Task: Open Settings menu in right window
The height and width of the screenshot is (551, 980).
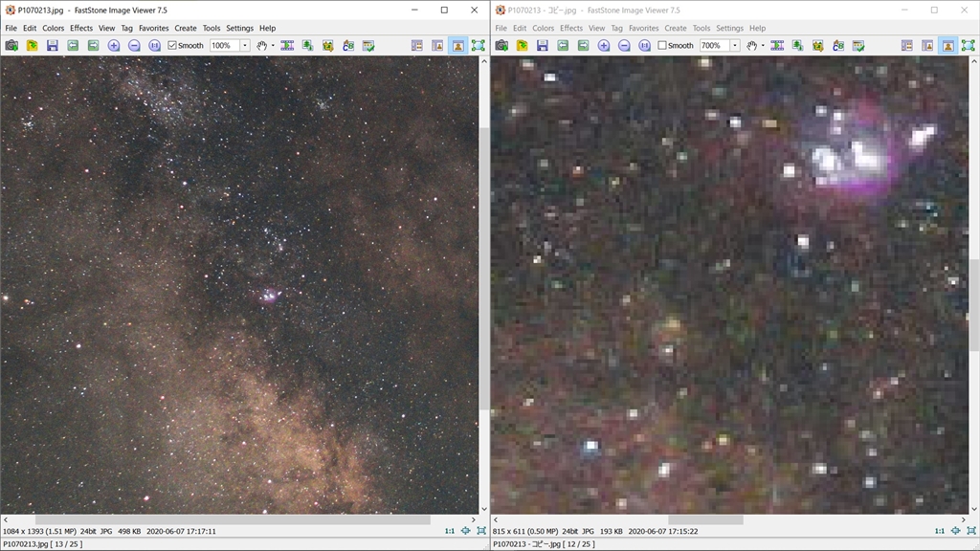Action: 729,28
